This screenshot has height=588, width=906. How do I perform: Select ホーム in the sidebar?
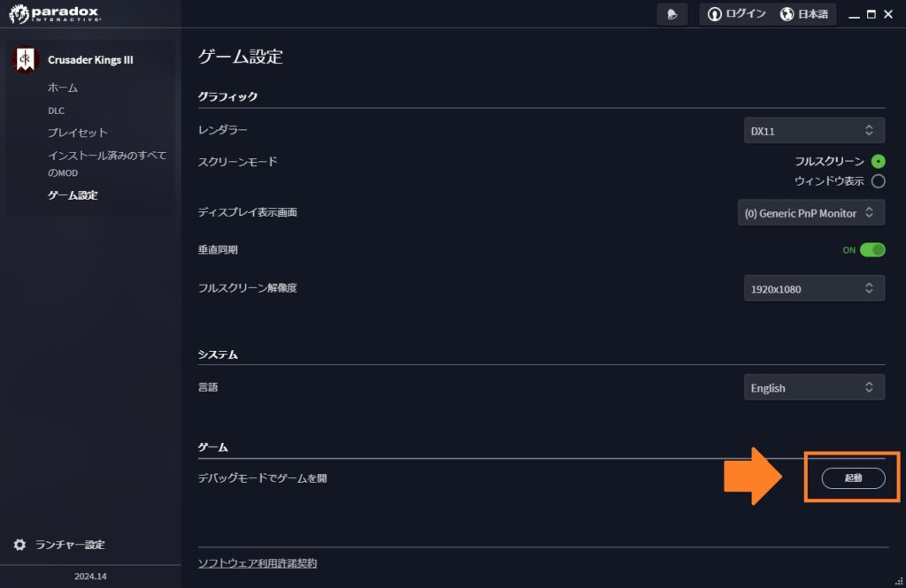62,88
